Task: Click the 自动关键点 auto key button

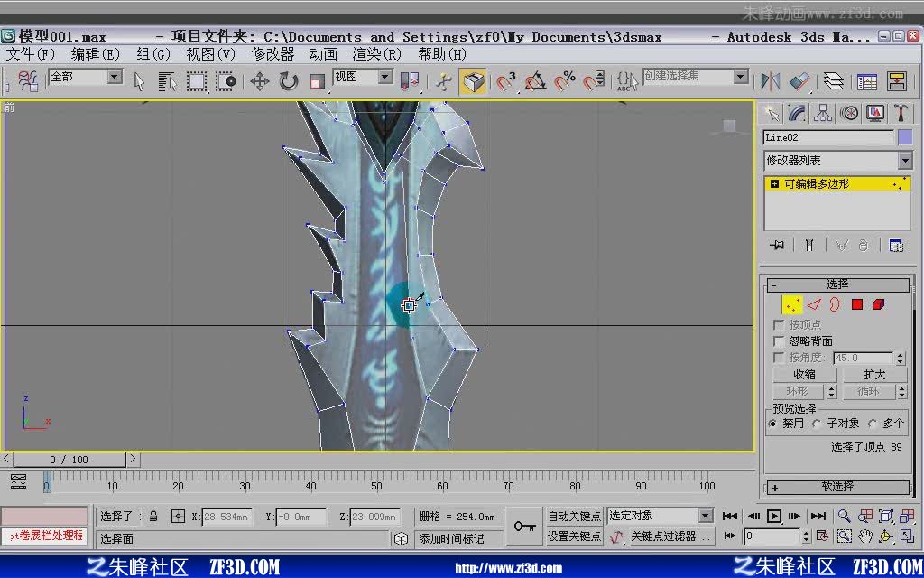Action: (x=574, y=516)
